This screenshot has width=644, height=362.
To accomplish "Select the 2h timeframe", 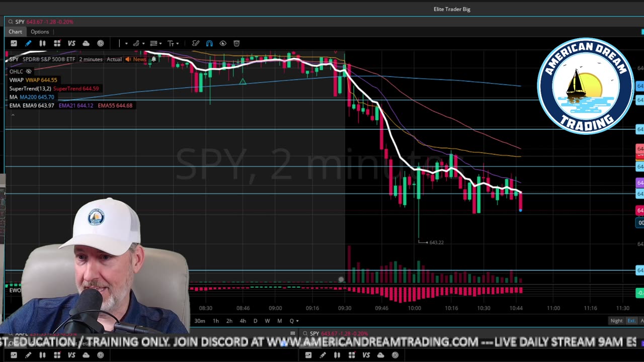I will (229, 321).
